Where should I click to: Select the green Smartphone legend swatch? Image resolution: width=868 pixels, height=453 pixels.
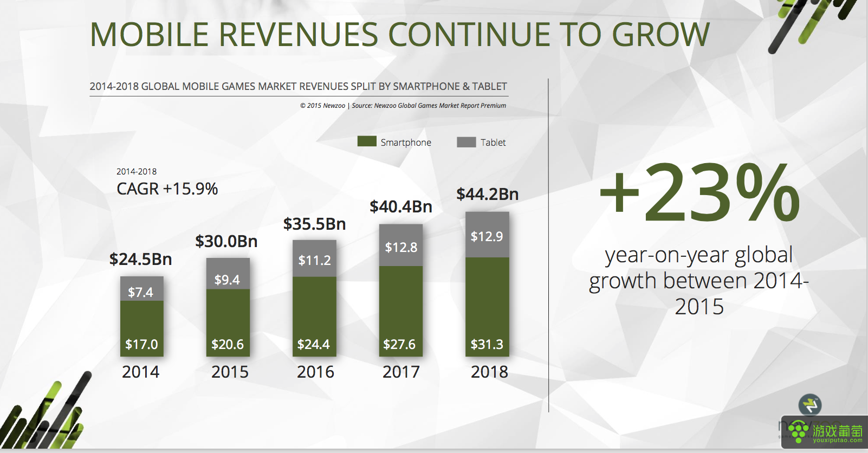coord(367,141)
